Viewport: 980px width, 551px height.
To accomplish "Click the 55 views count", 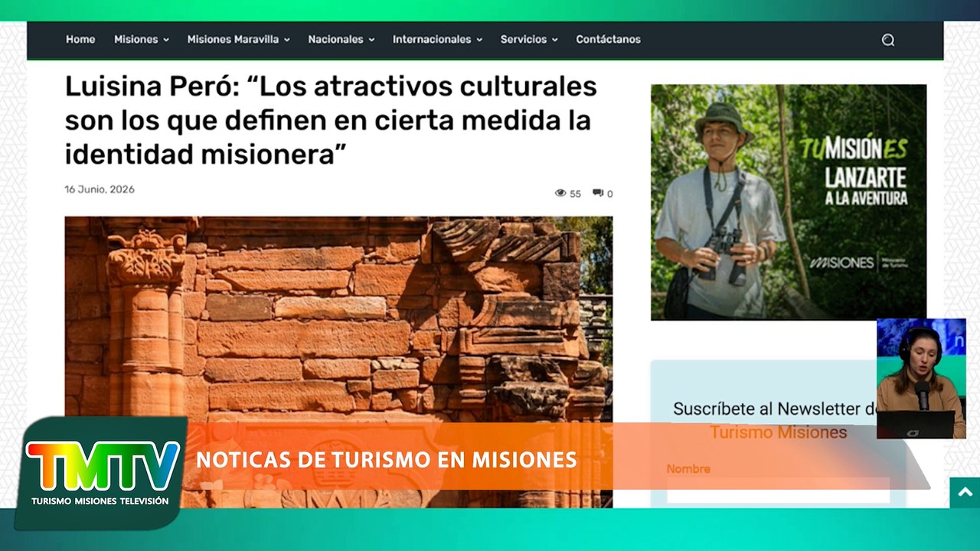I will pos(575,194).
